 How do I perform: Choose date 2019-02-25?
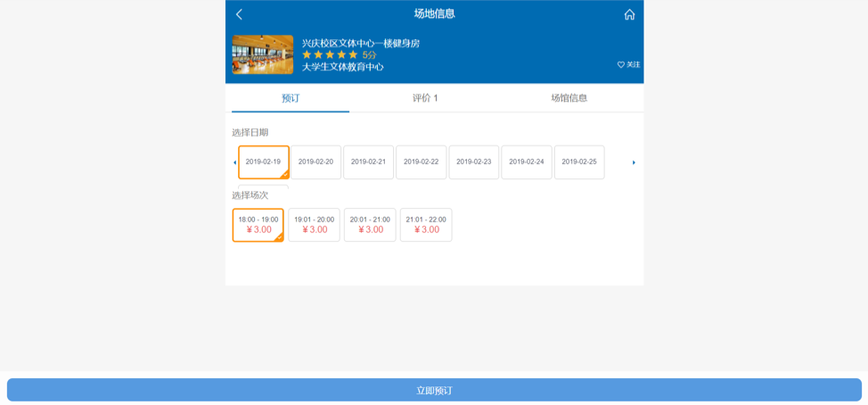[579, 162]
